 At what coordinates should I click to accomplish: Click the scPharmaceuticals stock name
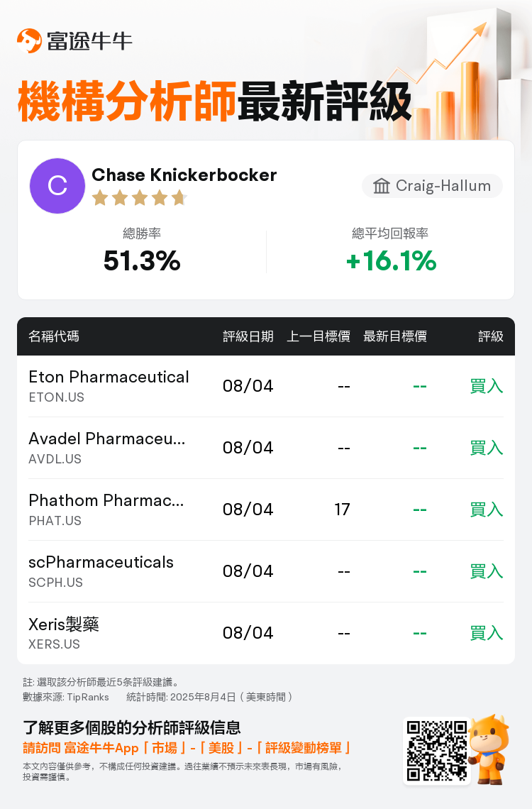click(x=101, y=562)
